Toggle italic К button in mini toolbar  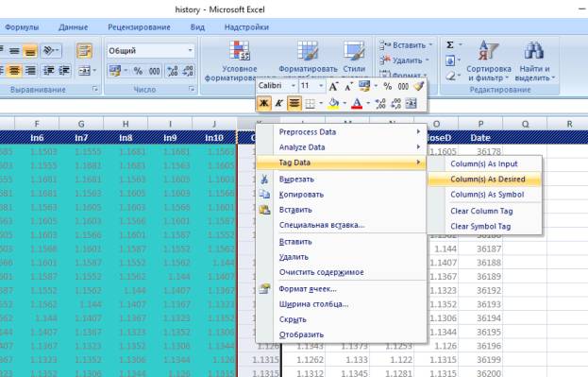coord(278,103)
